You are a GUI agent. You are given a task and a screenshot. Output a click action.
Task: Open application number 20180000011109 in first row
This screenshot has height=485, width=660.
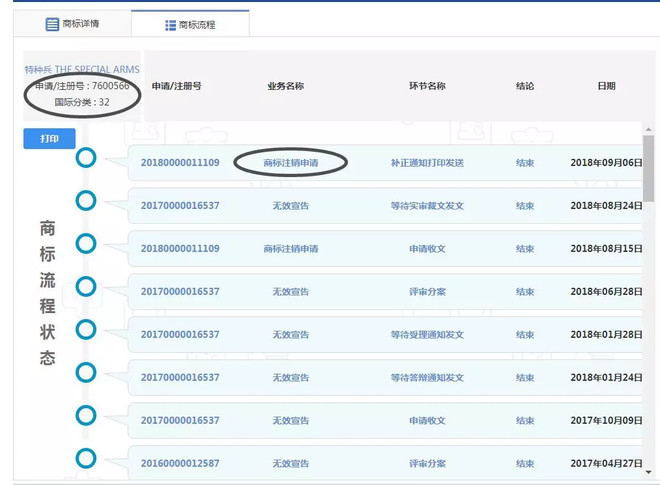(x=180, y=163)
